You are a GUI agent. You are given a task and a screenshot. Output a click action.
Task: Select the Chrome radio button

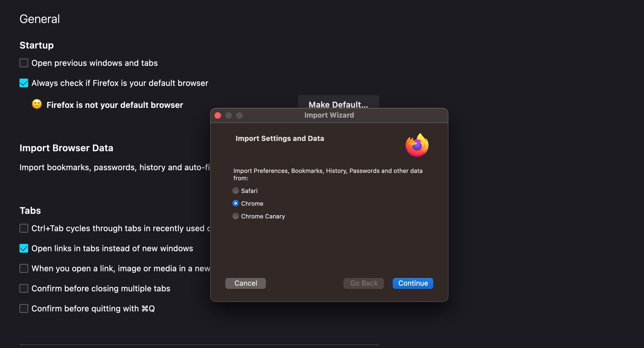click(235, 203)
